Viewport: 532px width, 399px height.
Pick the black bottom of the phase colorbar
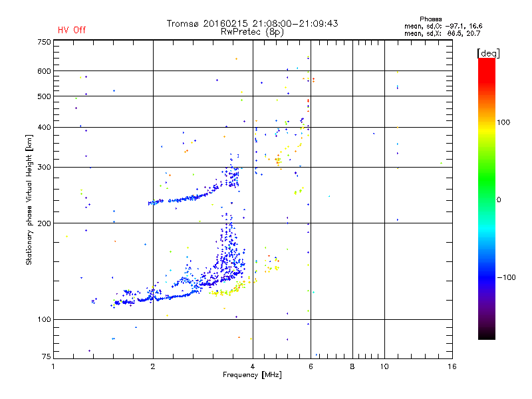point(487,334)
